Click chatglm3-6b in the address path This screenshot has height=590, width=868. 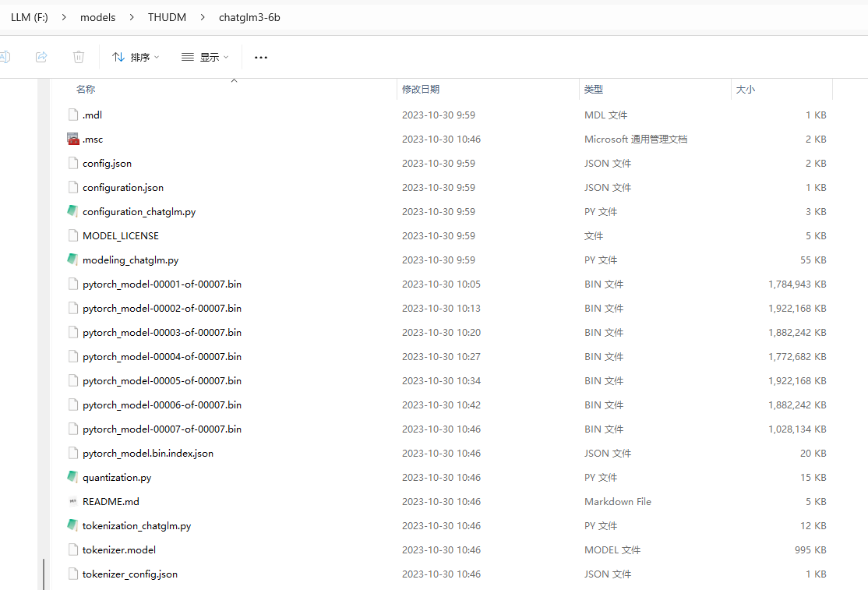[249, 17]
